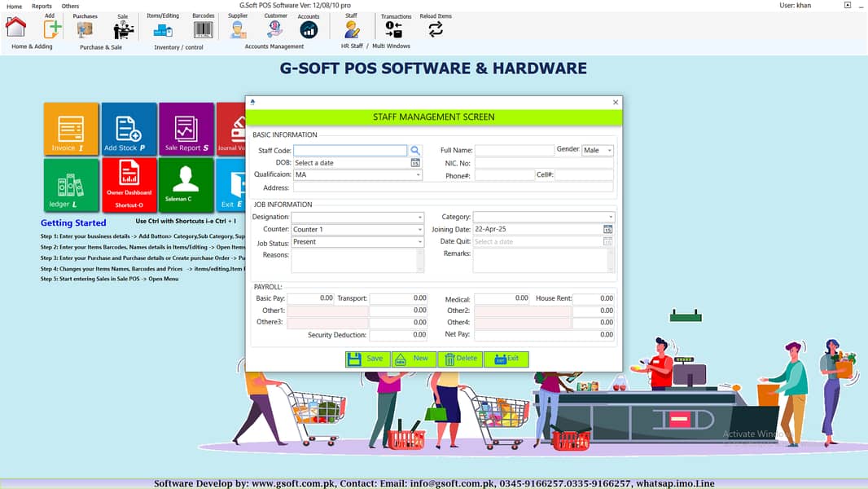The height and width of the screenshot is (489, 868).
Task: Open the Gender dropdown showing Male
Action: (598, 150)
